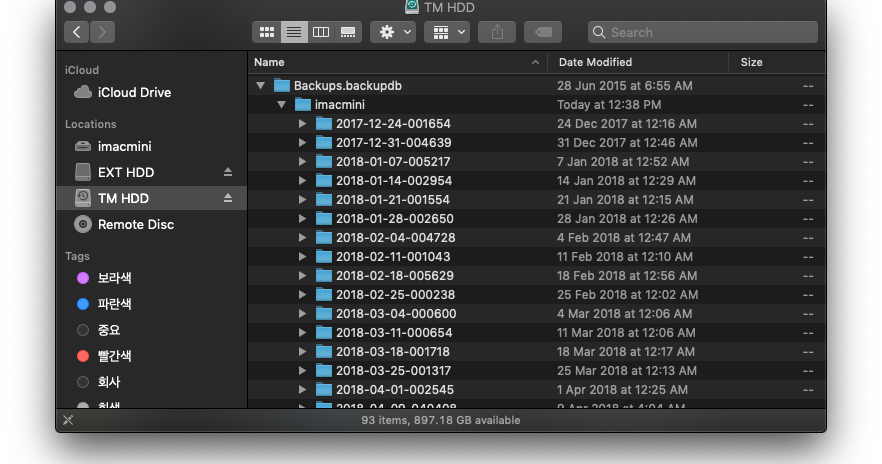Select EXT HDD in the sidebar

151,172
